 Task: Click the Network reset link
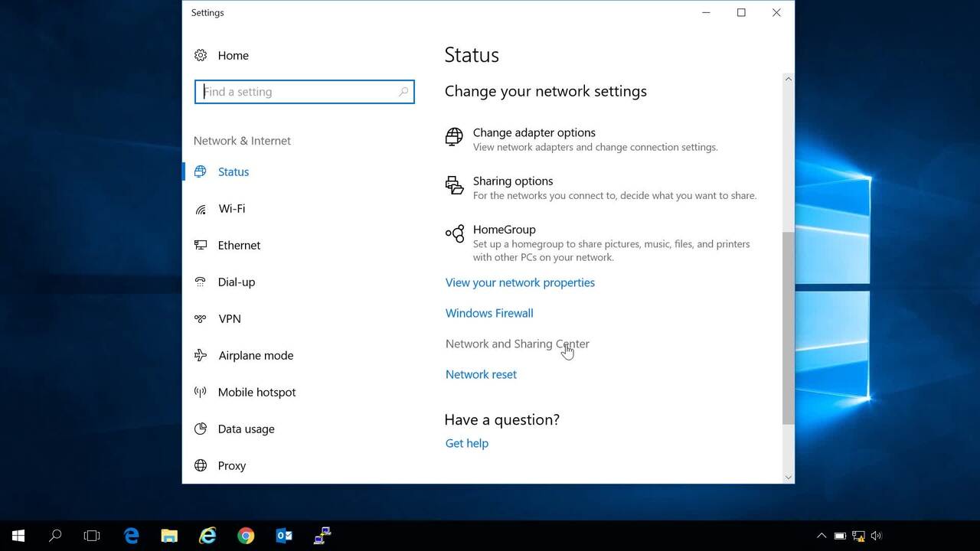[x=481, y=375]
